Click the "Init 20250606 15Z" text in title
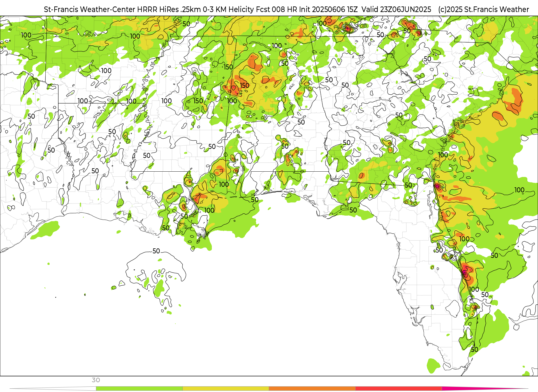 click(328, 9)
